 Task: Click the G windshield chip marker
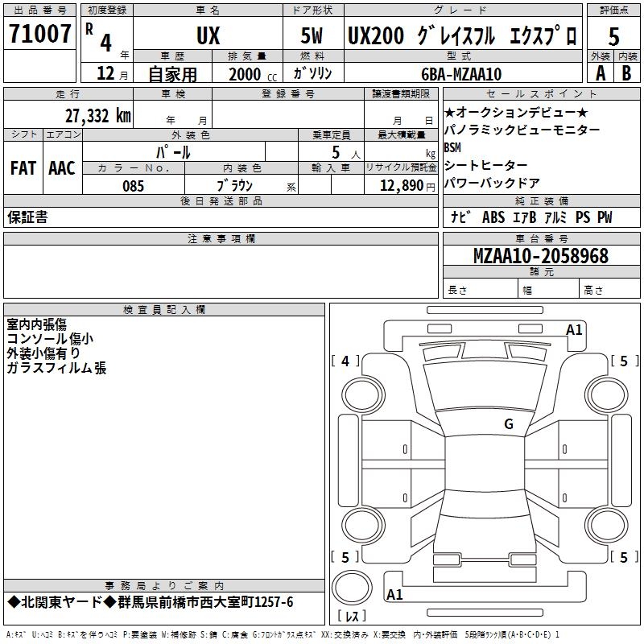coord(508,424)
